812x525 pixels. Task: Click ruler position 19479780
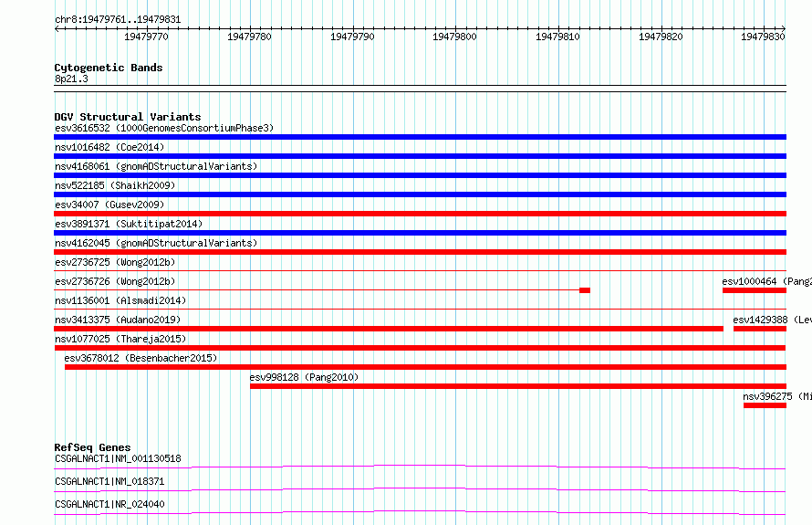coord(249,37)
